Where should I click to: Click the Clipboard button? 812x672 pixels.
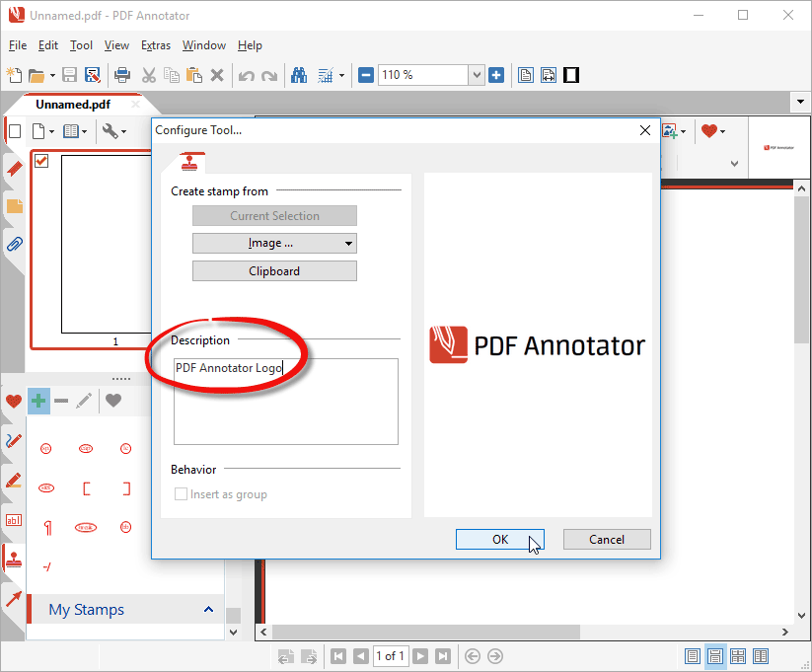pyautogui.click(x=274, y=271)
